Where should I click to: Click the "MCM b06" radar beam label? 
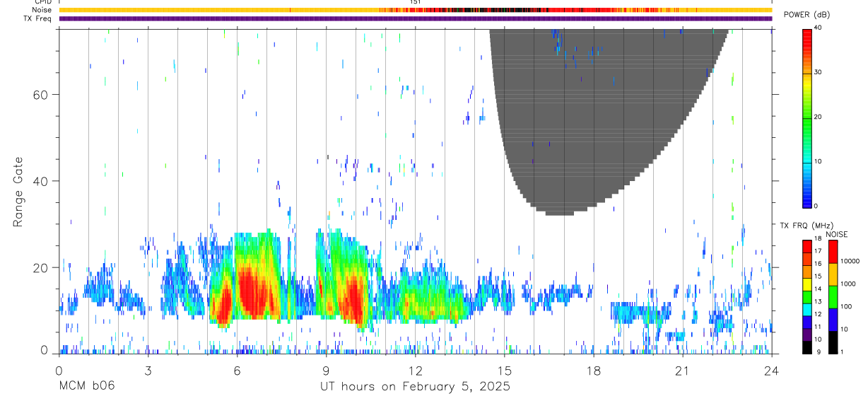86,387
